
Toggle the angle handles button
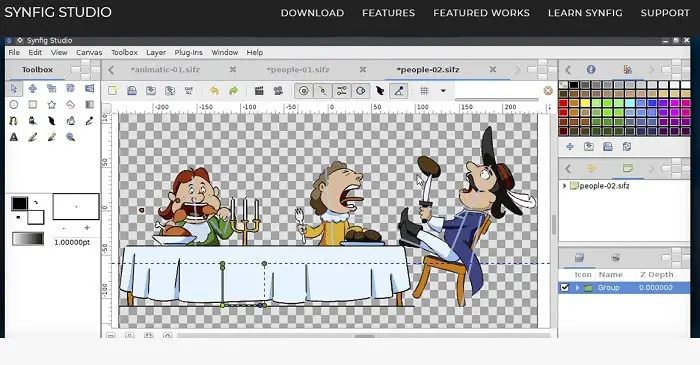[x=399, y=91]
